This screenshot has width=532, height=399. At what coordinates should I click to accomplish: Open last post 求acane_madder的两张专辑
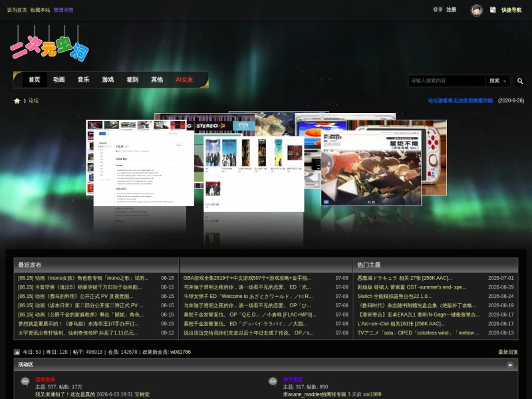315,394
